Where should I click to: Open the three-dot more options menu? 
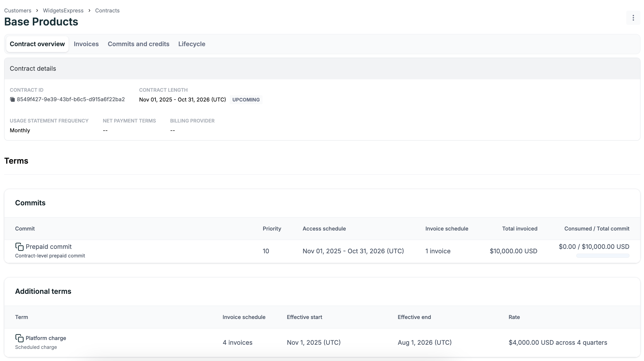click(633, 18)
